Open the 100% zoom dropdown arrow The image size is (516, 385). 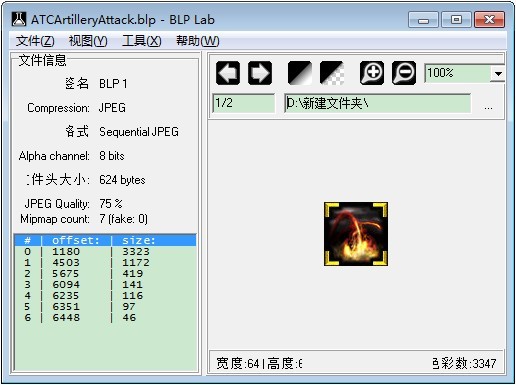tap(498, 73)
